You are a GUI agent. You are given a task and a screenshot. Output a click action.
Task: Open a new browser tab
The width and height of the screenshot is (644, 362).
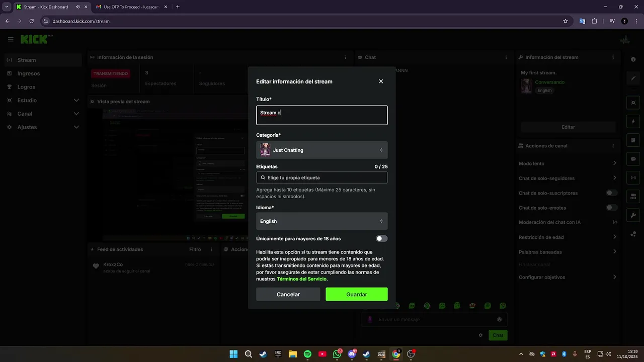(178, 7)
